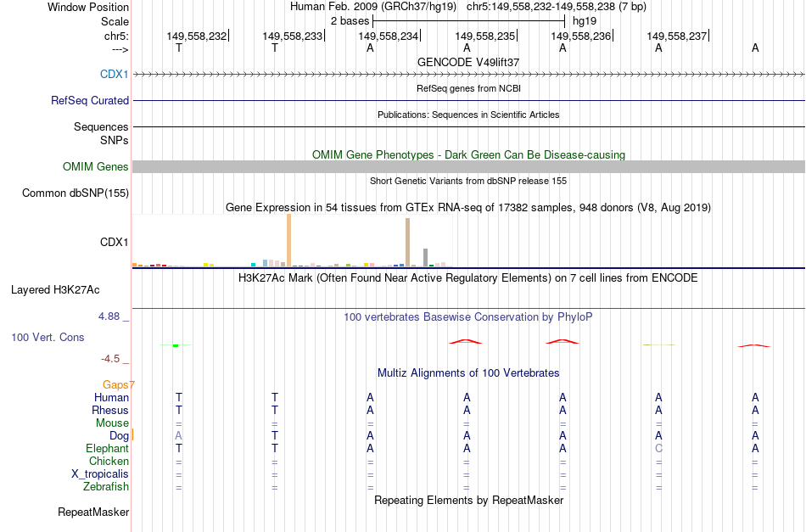Image resolution: width=806 pixels, height=532 pixels.
Task: Click the cyan bar in GTEx chart
Action: click(254, 265)
